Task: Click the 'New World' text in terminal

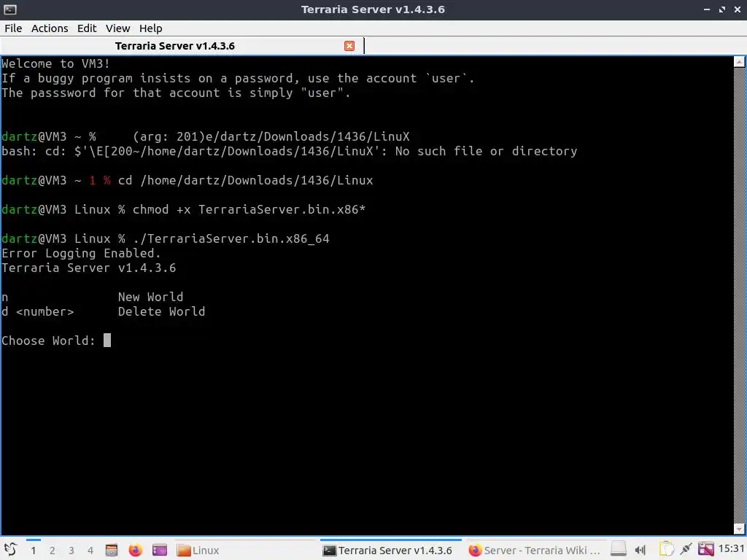Action: pyautogui.click(x=150, y=297)
